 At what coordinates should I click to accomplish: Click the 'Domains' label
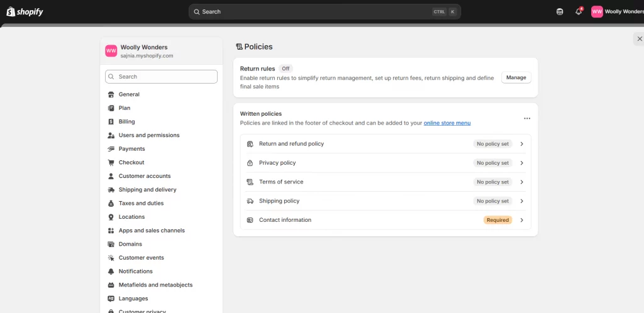click(x=130, y=244)
